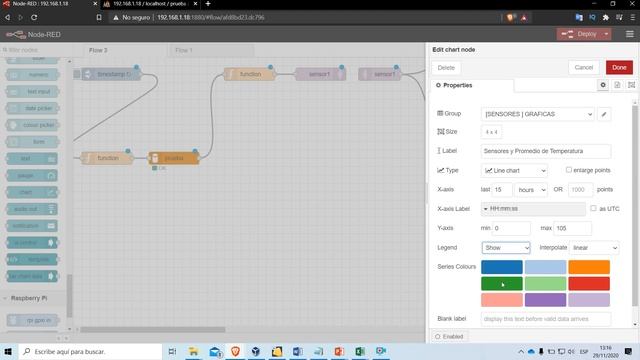Viewport: 640px width, 360px height.
Task: Toggle the Enabled node state
Action: pos(449,336)
